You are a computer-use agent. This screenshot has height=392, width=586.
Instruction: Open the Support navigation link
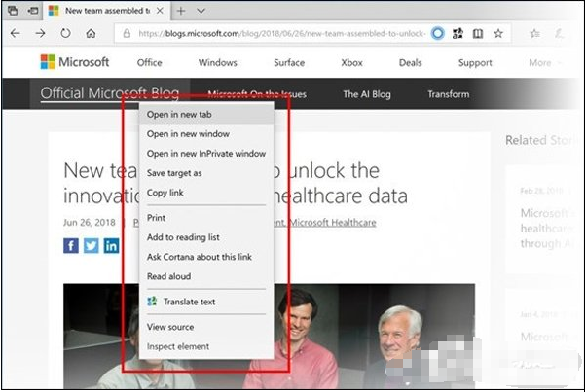[475, 63]
